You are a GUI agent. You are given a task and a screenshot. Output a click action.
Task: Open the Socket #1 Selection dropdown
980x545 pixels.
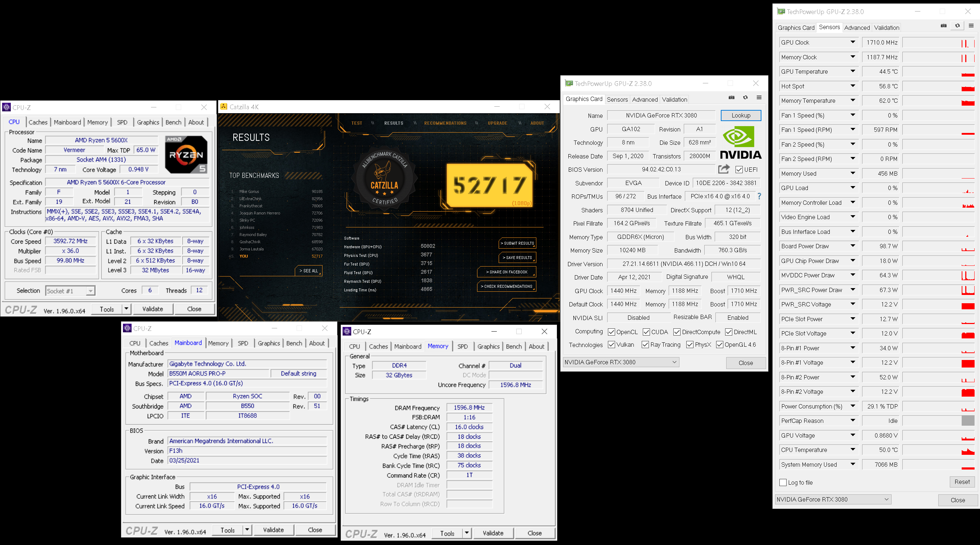coord(70,291)
